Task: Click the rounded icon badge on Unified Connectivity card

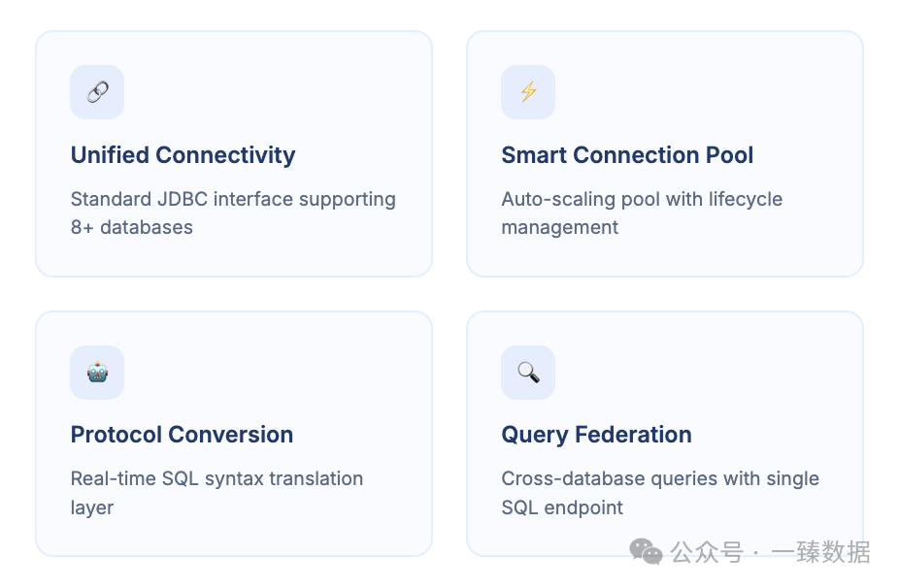Action: [96, 92]
